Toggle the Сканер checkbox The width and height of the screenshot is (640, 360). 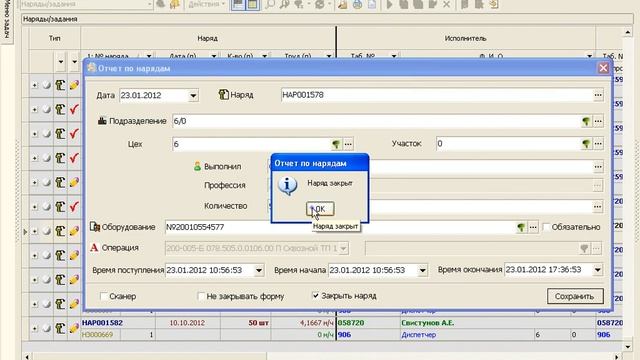(104, 296)
